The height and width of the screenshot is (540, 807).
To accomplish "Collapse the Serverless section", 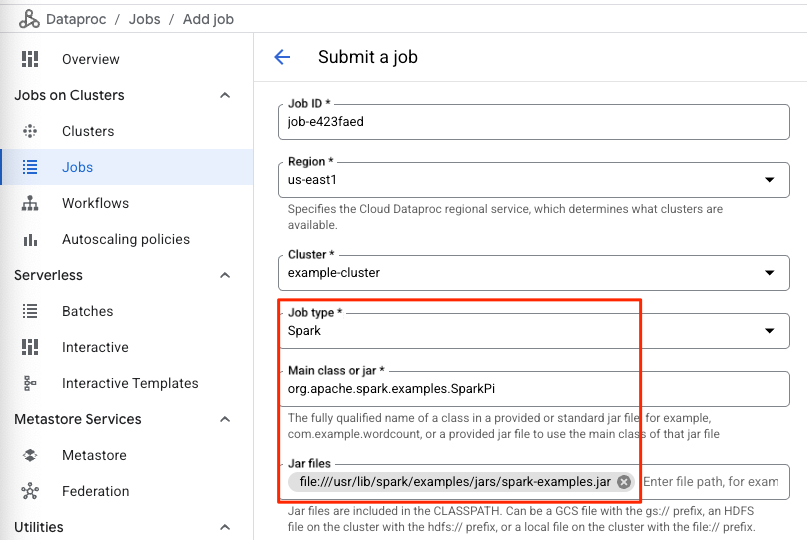I will pyautogui.click(x=225, y=275).
